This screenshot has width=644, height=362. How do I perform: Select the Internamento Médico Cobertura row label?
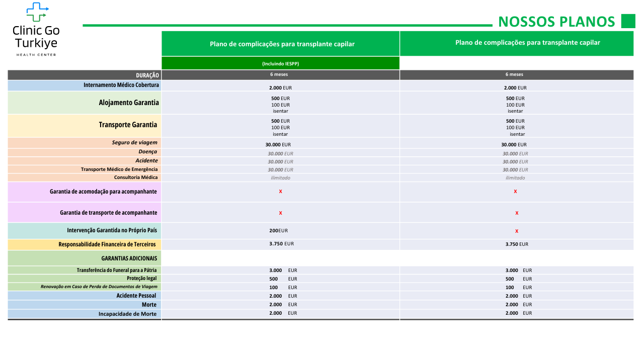coord(121,85)
